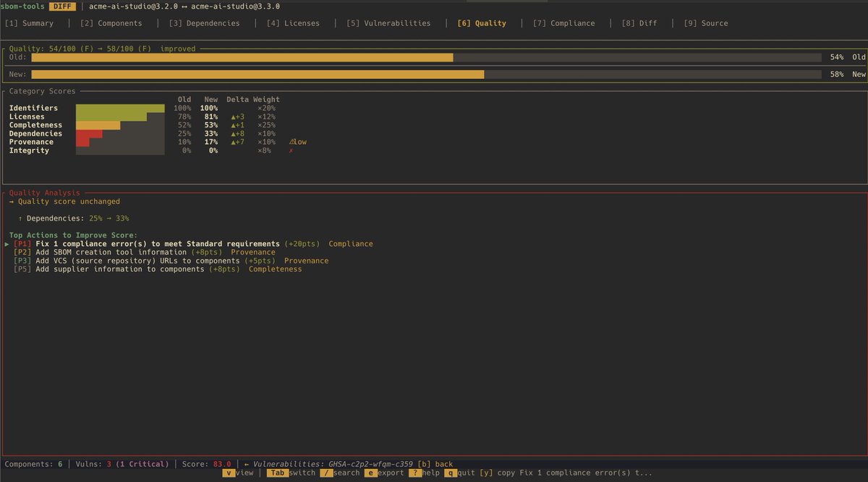Image resolution: width=868 pixels, height=482 pixels.
Task: Click the 54% Old score label
Action: 848,57
